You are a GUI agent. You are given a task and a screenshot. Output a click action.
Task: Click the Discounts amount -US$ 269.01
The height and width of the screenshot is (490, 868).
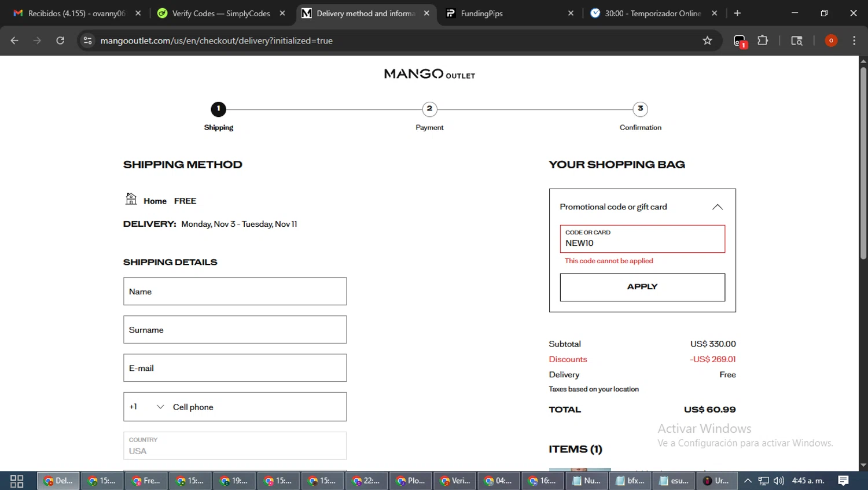point(712,359)
